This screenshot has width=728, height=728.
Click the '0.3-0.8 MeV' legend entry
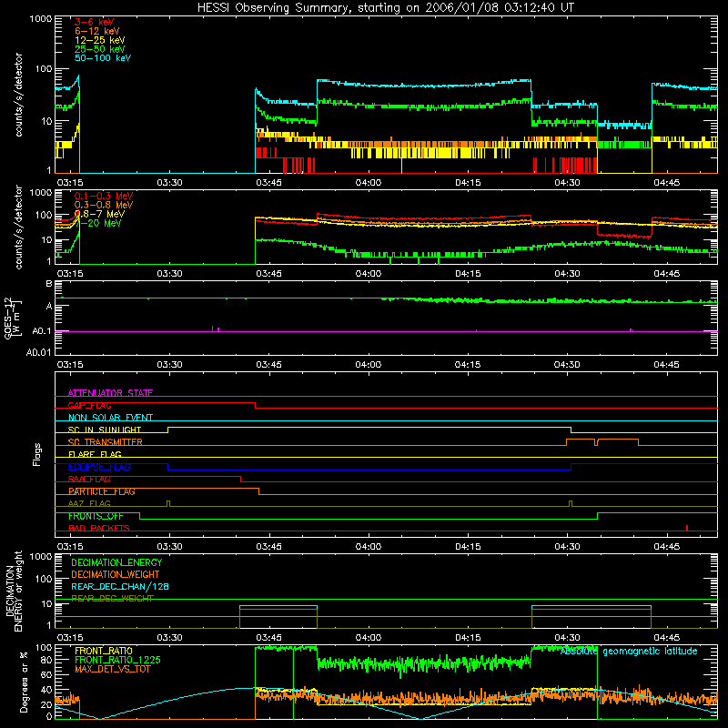point(104,205)
